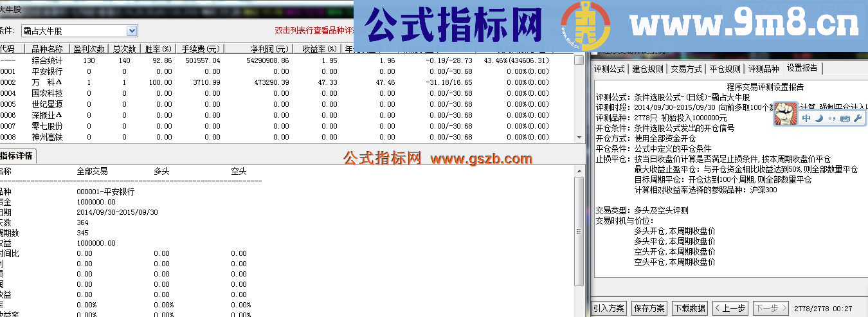868x317 pixels.
Task: Switch to the 平仓规则 tab
Action: [725, 69]
